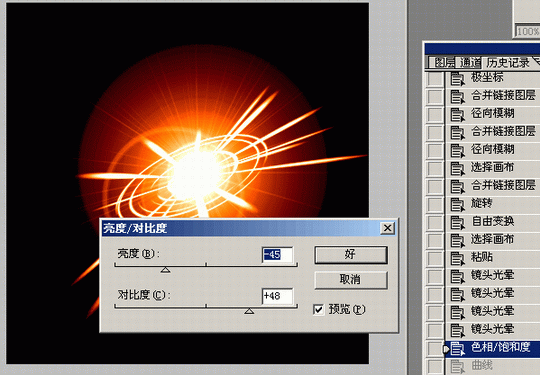
Task: Confirm with the 好 button
Action: pos(351,255)
